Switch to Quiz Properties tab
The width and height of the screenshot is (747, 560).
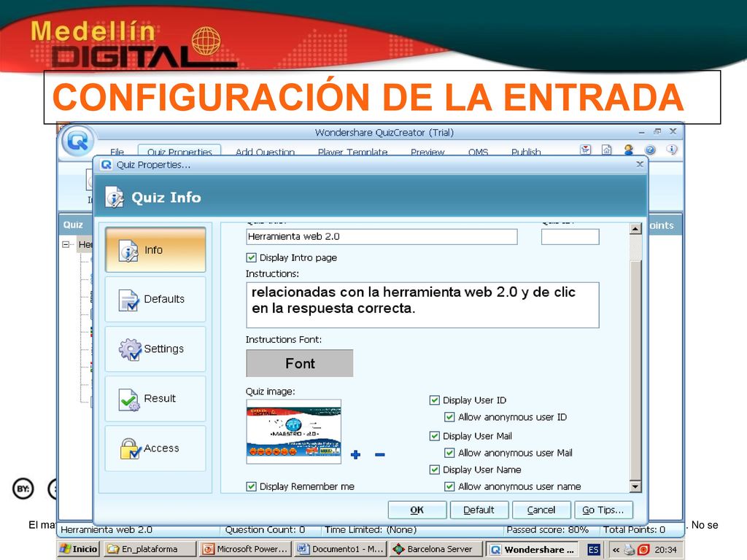click(179, 152)
